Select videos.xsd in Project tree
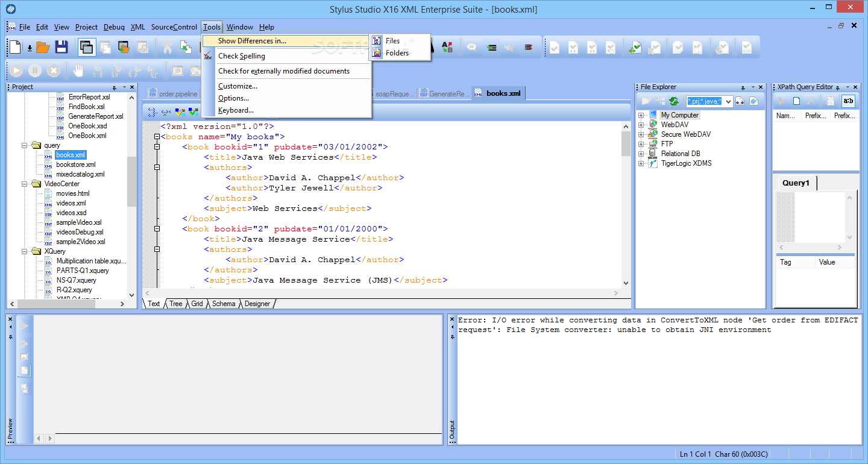This screenshot has height=464, width=868. click(x=71, y=213)
